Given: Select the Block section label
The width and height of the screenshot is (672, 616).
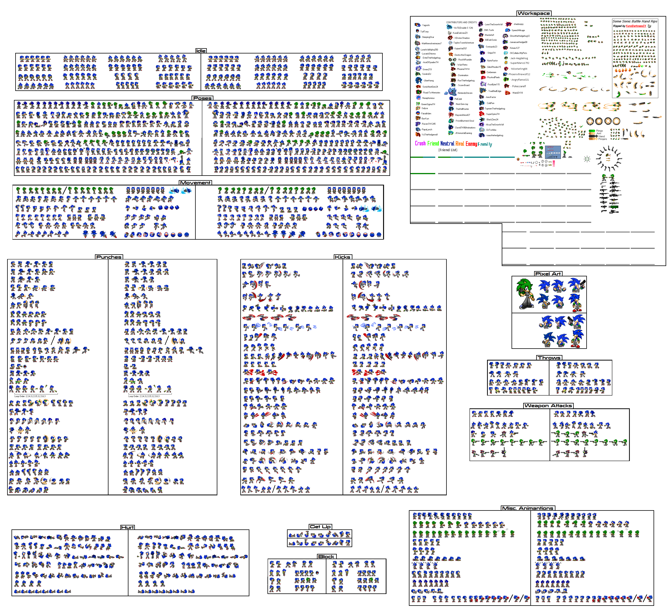Looking at the screenshot, I should pos(326,556).
